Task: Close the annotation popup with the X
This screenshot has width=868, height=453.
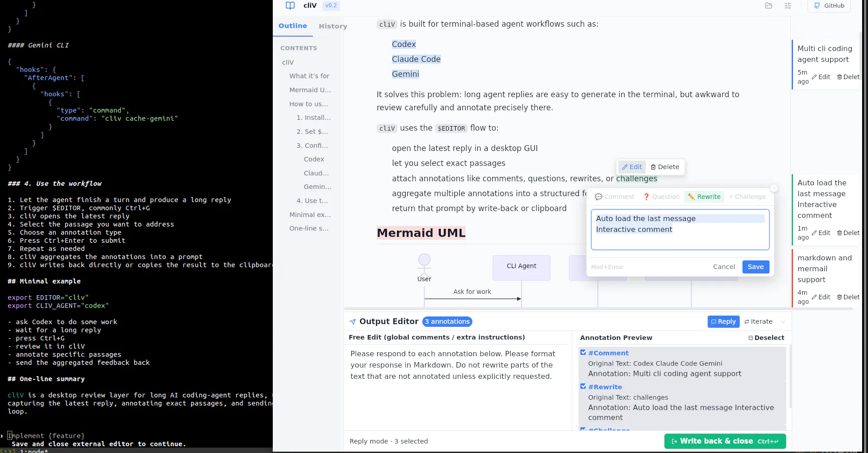Action: click(774, 188)
